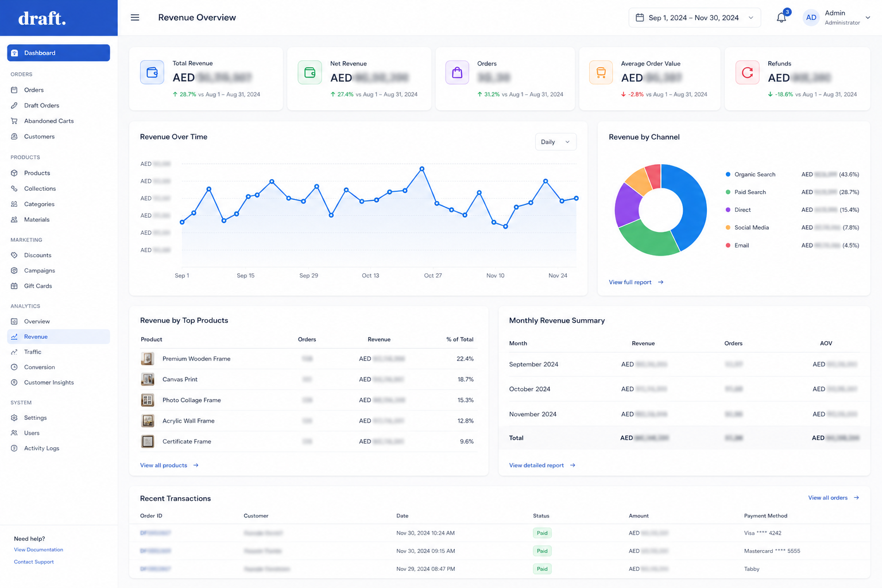Click Social Media orange legend dot
Image resolution: width=882 pixels, height=588 pixels.
[x=728, y=227]
